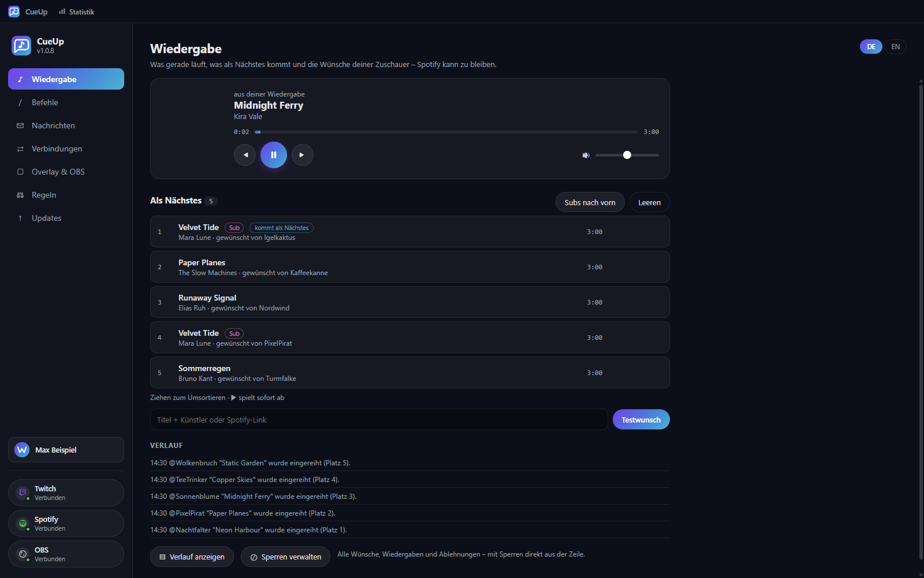The height and width of the screenshot is (578, 924).
Task: Click the Spotify connection status icon
Action: (23, 523)
